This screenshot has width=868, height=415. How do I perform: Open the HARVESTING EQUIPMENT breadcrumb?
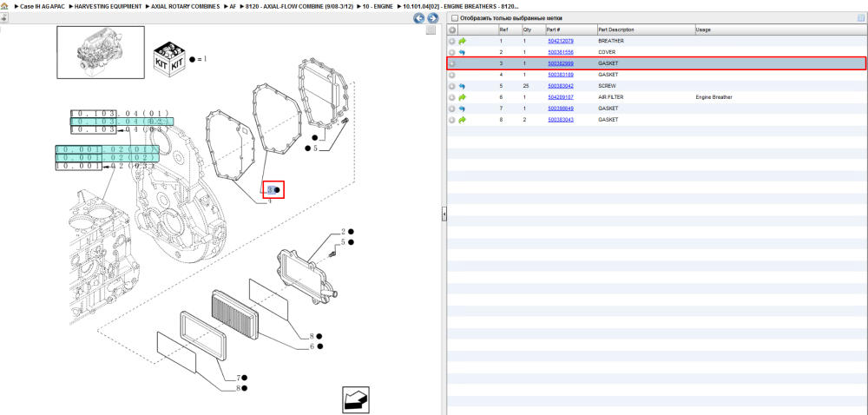[108, 6]
